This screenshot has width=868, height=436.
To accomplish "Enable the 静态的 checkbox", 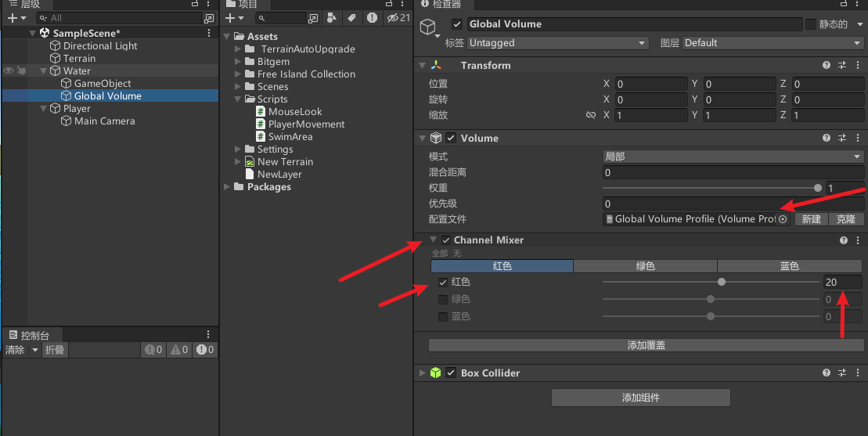I will coord(810,24).
